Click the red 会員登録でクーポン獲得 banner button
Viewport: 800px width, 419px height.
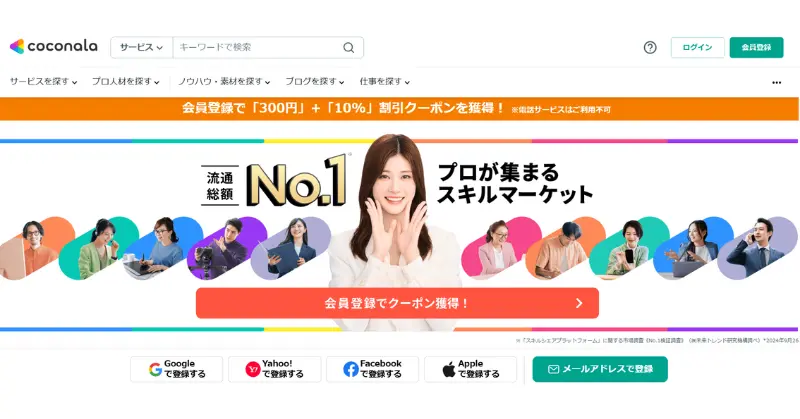[x=397, y=303]
